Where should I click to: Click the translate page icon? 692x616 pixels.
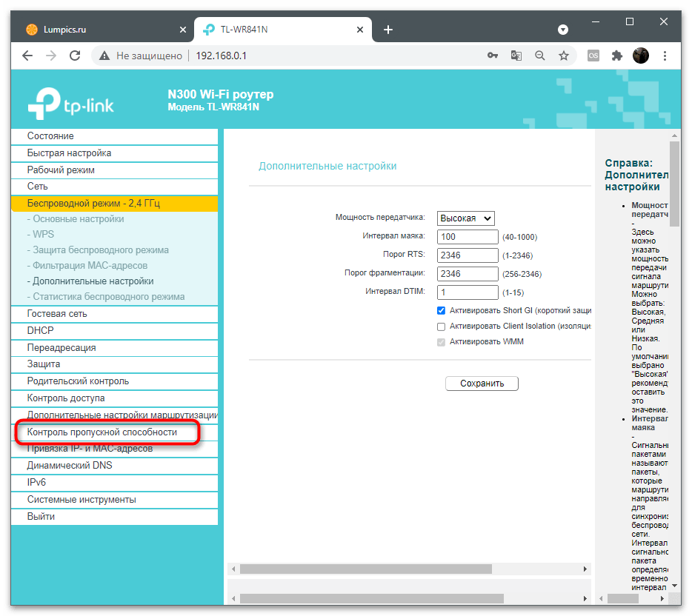tap(516, 56)
